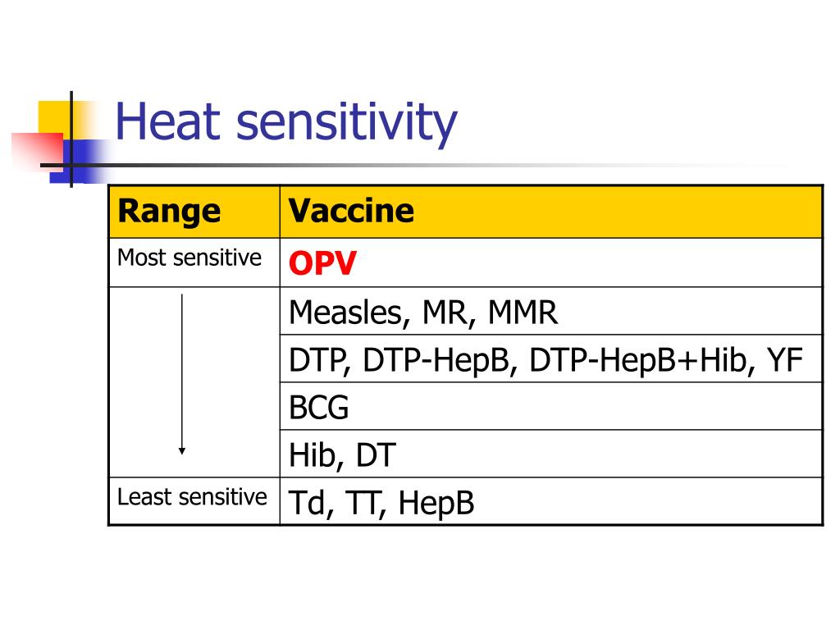Image resolution: width=840 pixels, height=630 pixels.
Task: Click the Heat sensitivity slide title
Action: [286, 123]
